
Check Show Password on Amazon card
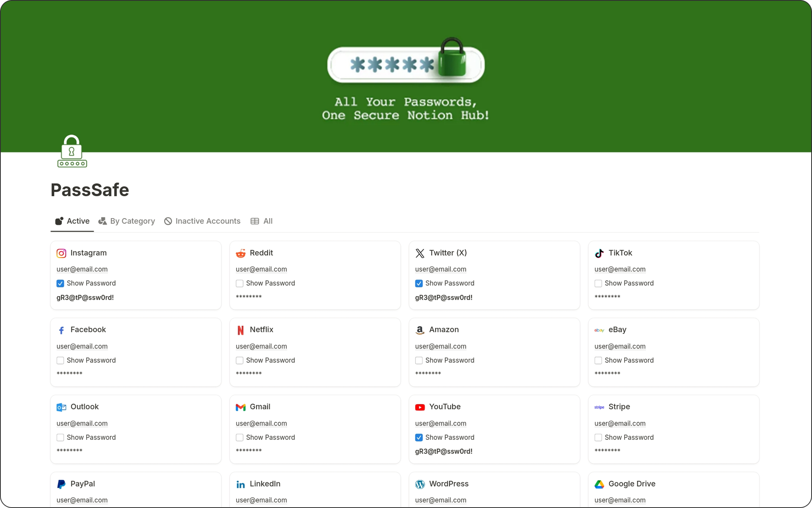tap(419, 360)
